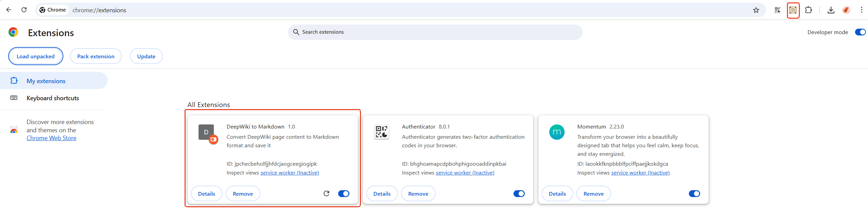
Task: Click the Authenticator QR code icon
Action: click(x=381, y=132)
